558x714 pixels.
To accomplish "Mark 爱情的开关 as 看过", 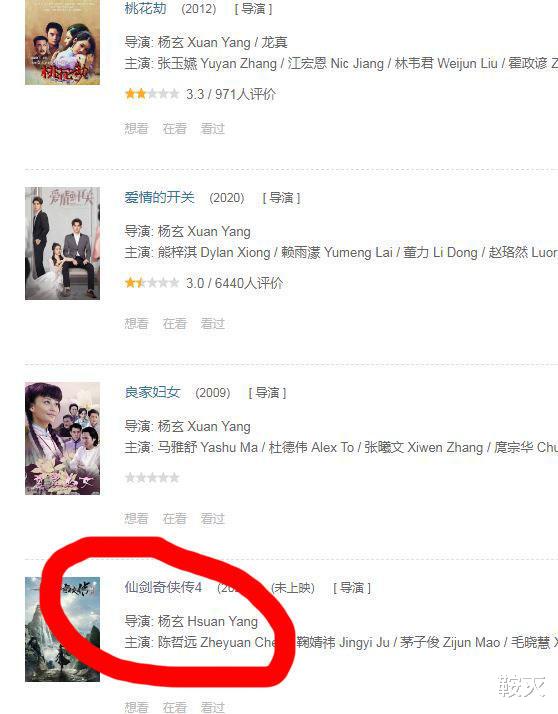I will tap(213, 323).
